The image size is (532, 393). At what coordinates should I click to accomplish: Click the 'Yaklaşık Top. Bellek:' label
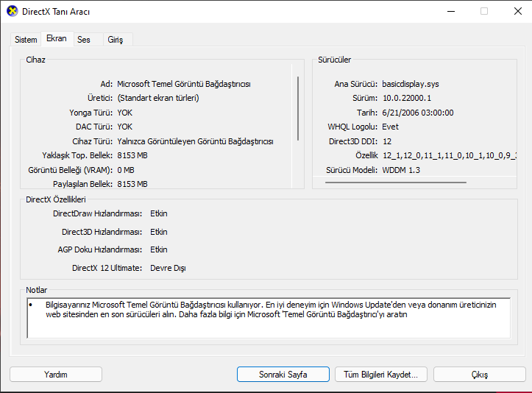77,155
